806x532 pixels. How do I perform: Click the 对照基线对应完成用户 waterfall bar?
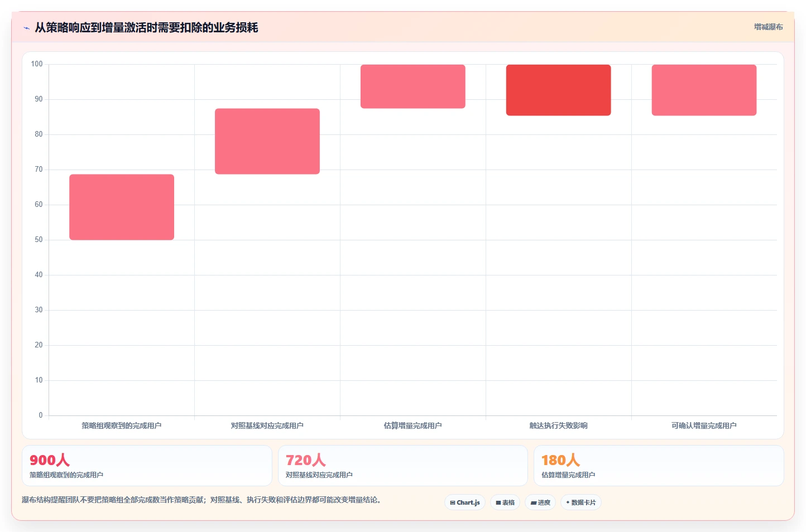pyautogui.click(x=267, y=141)
